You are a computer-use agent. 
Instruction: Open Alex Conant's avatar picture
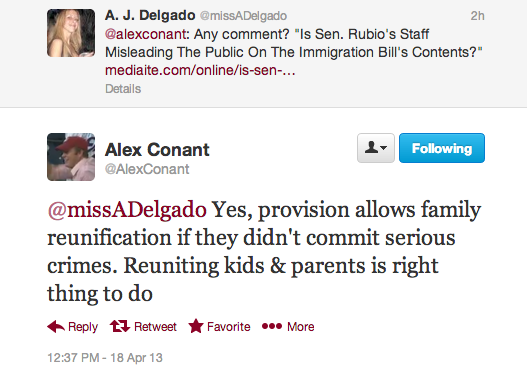(x=71, y=157)
